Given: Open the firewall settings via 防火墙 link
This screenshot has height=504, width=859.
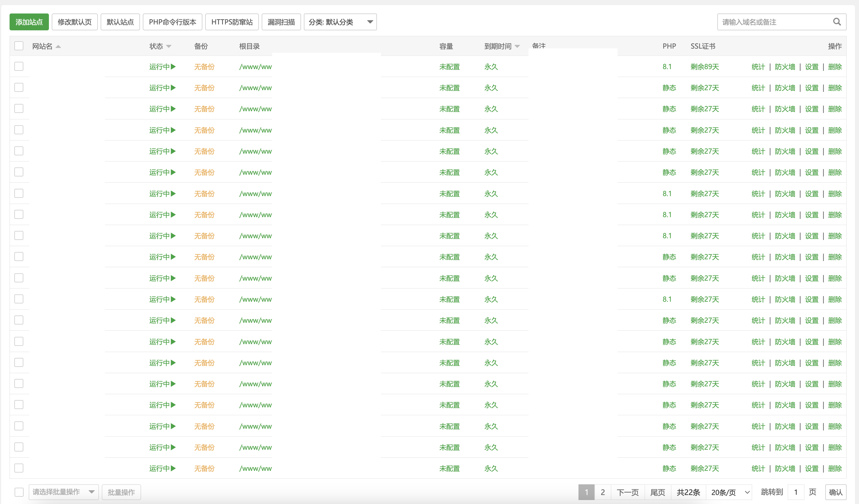Looking at the screenshot, I should [785, 67].
